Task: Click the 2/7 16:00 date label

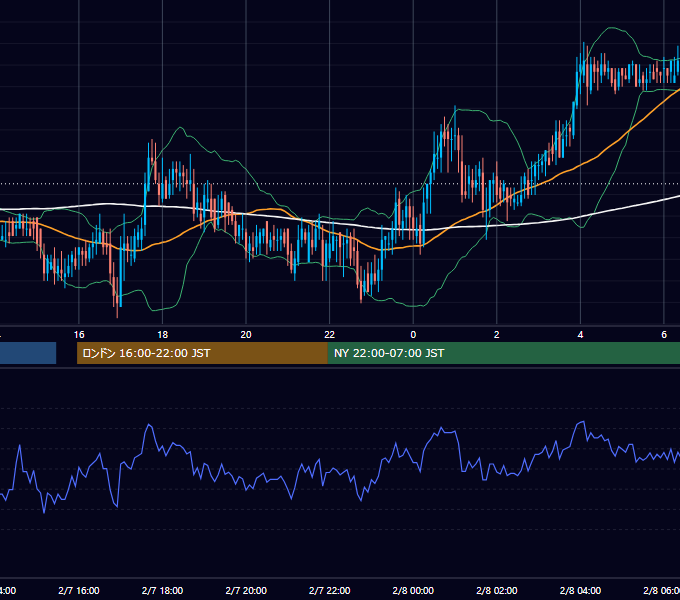Action: click(79, 590)
